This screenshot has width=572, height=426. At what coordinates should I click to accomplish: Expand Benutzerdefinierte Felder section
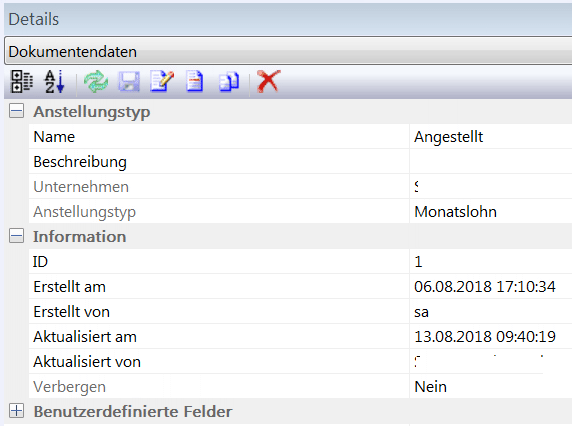pos(16,411)
